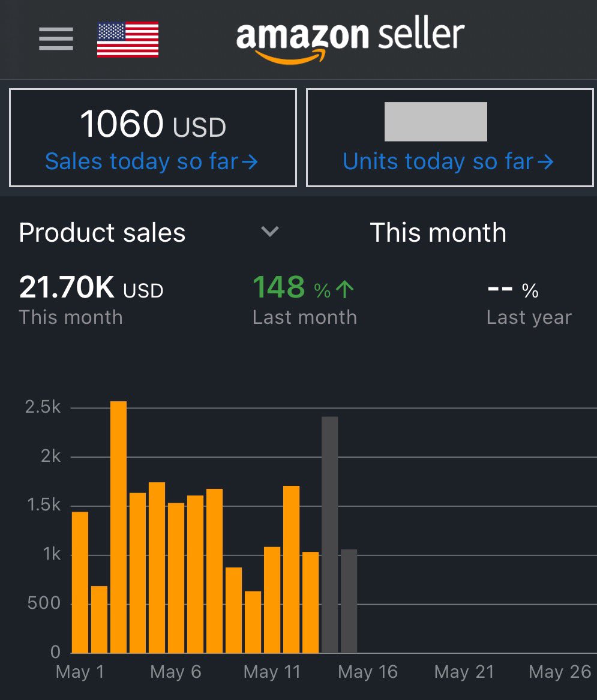Tap the green up arrow by 148%

coord(345,289)
